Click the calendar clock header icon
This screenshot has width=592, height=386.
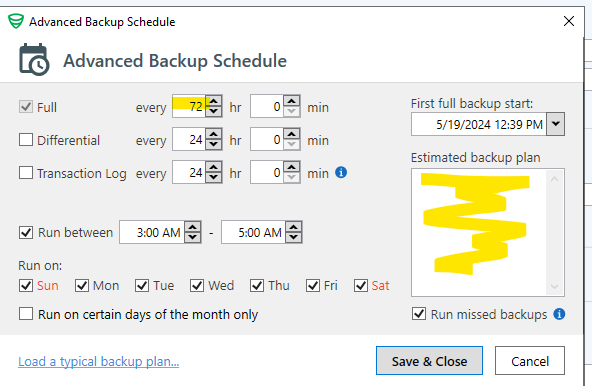[34, 60]
